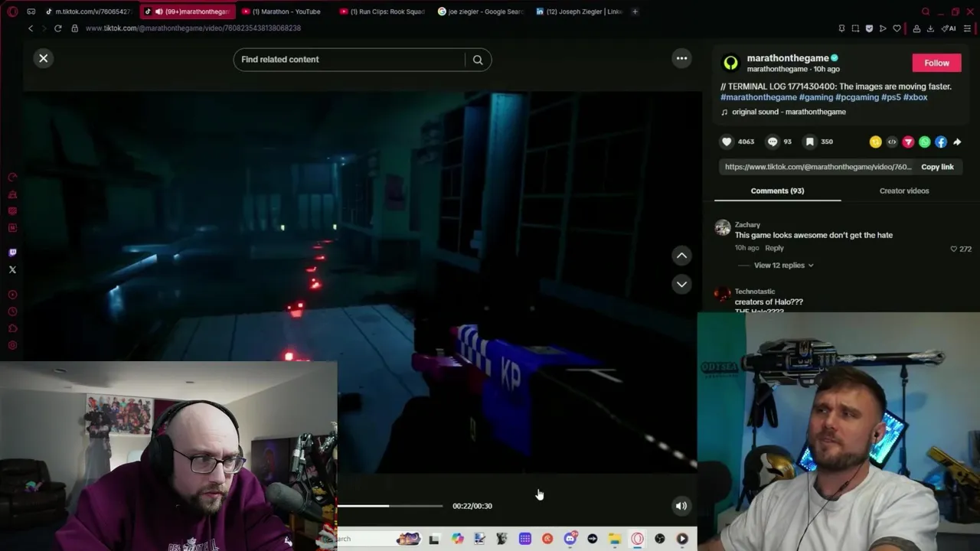980x551 pixels.
Task: Switch to the joe ziegler Google Search tab
Action: coord(481,11)
